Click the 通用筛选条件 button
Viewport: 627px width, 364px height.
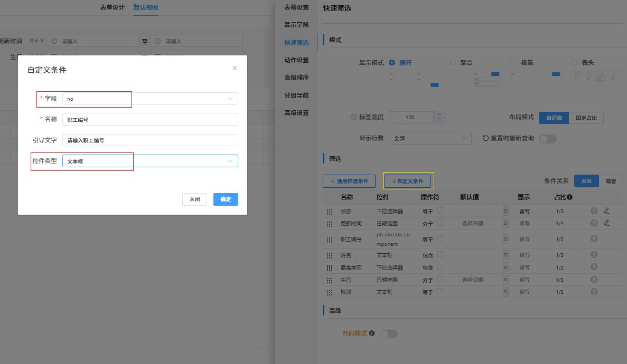pos(349,181)
